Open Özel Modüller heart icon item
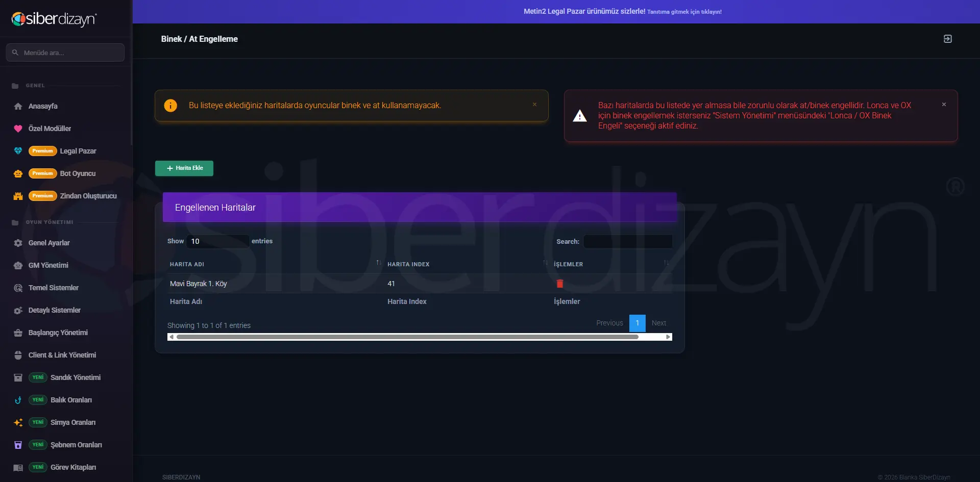The width and height of the screenshot is (980, 482). [18, 129]
